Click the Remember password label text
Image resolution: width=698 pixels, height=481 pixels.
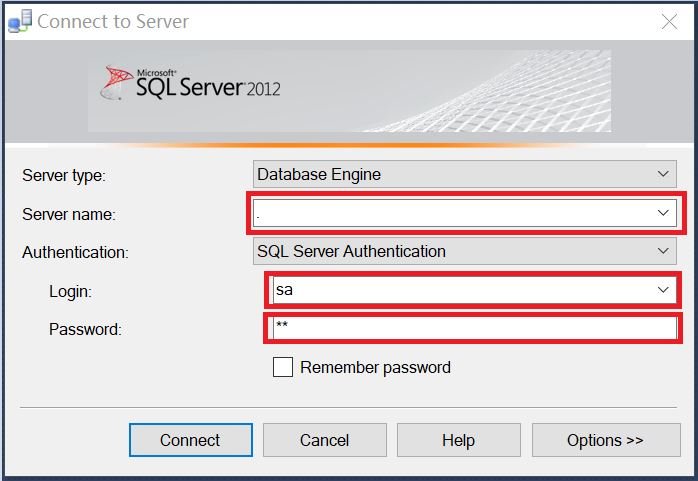pos(375,368)
